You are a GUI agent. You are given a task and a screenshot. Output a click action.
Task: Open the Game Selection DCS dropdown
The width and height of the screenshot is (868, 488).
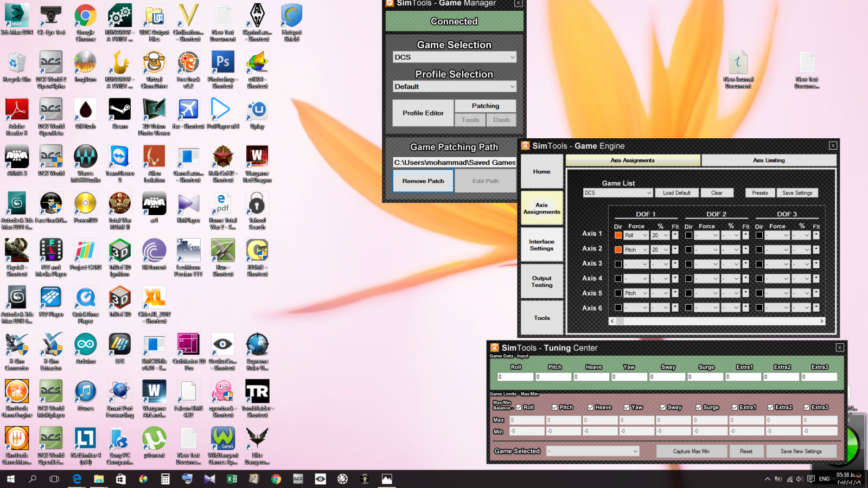pyautogui.click(x=454, y=57)
